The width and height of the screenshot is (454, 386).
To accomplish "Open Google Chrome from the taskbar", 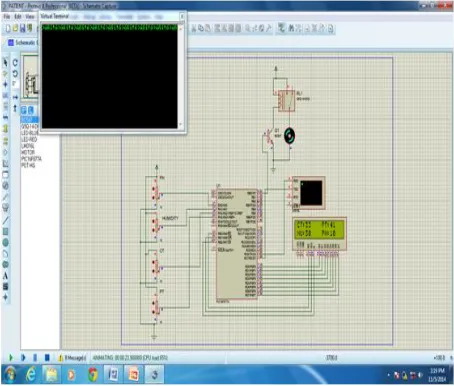I will tap(93, 374).
